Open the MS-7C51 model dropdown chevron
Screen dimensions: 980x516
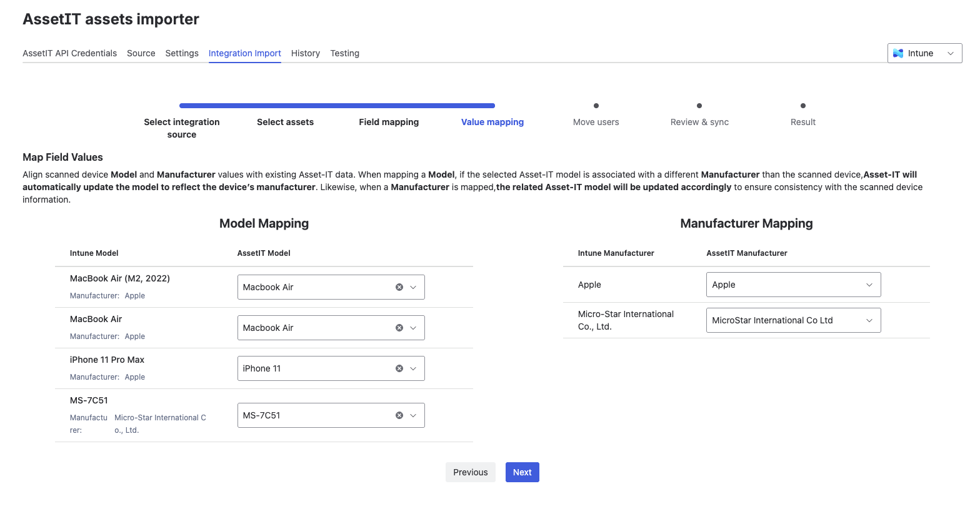click(413, 415)
